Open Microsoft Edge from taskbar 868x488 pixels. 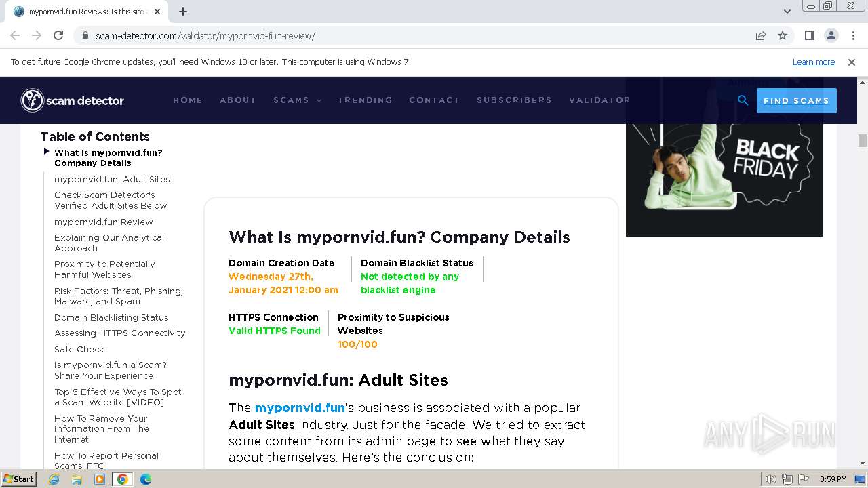click(145, 479)
